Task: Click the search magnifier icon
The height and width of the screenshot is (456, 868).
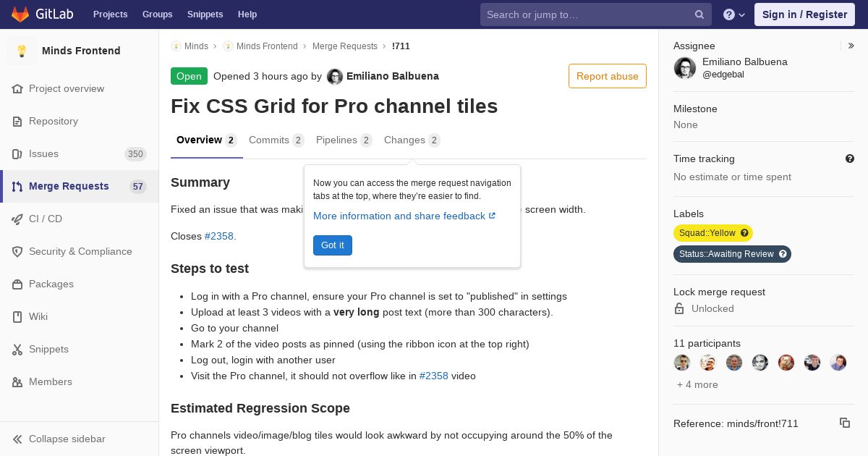Action: pyautogui.click(x=699, y=14)
